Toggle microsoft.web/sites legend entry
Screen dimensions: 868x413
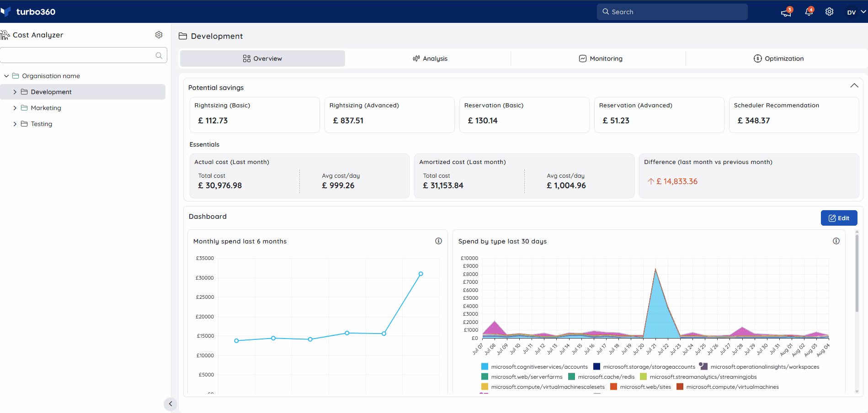click(640, 387)
